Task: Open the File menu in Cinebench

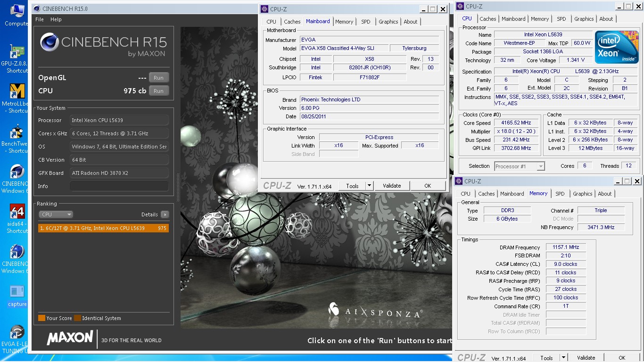Action: tap(40, 19)
